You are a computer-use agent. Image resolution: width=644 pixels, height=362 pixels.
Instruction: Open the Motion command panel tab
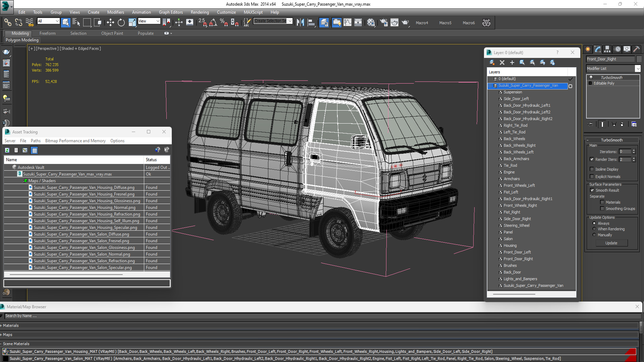[618, 49]
